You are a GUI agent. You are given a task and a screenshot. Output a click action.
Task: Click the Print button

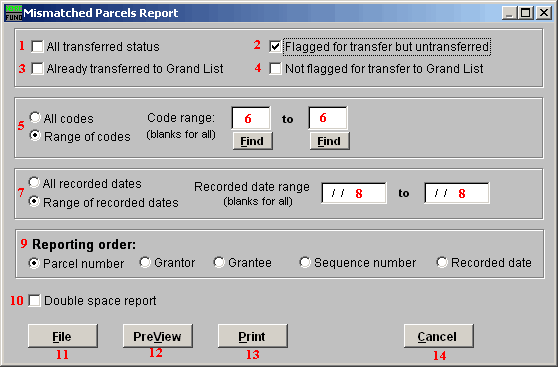253,336
